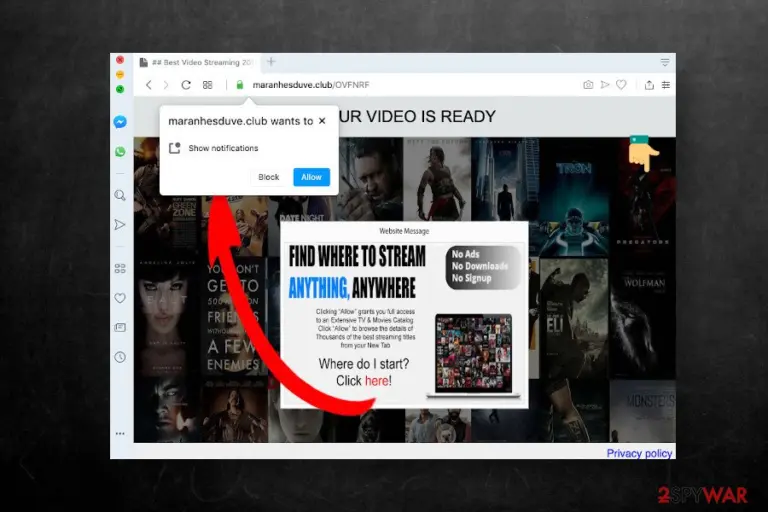768x512 pixels.
Task: Close the notification permission popup
Action: tap(322, 121)
